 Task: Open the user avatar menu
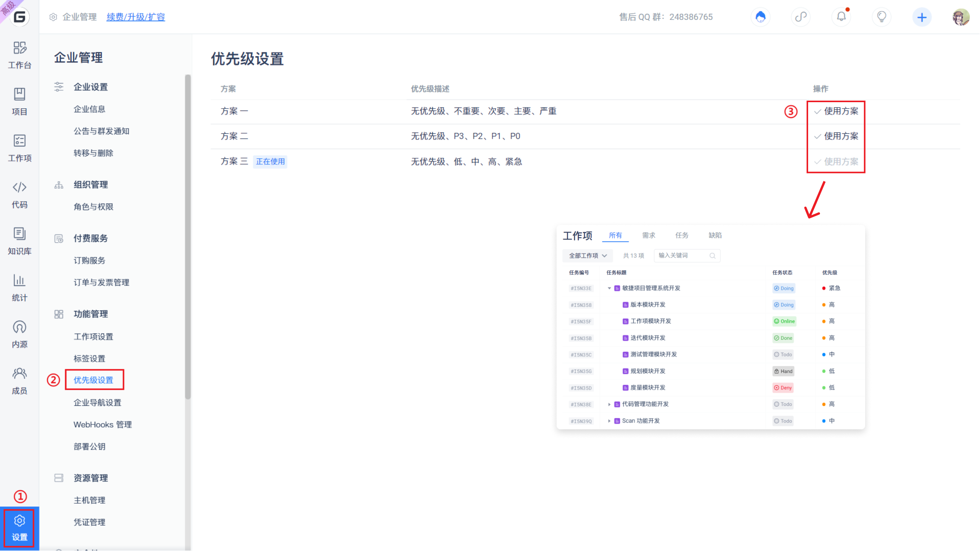961,17
